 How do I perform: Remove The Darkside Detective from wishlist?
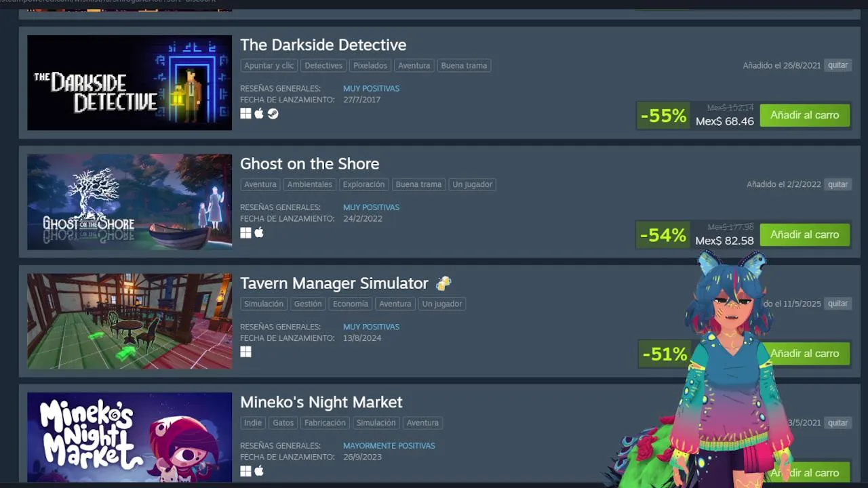click(x=838, y=66)
